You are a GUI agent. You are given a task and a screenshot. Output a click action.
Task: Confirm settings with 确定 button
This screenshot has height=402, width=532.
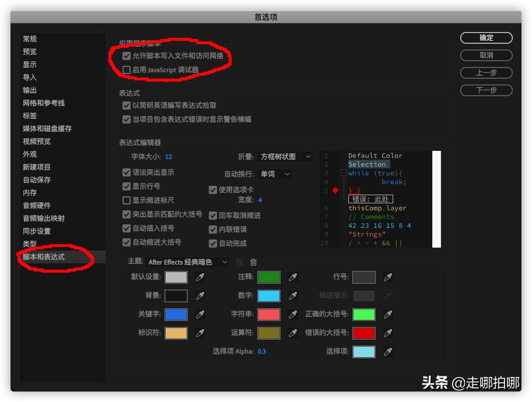486,38
